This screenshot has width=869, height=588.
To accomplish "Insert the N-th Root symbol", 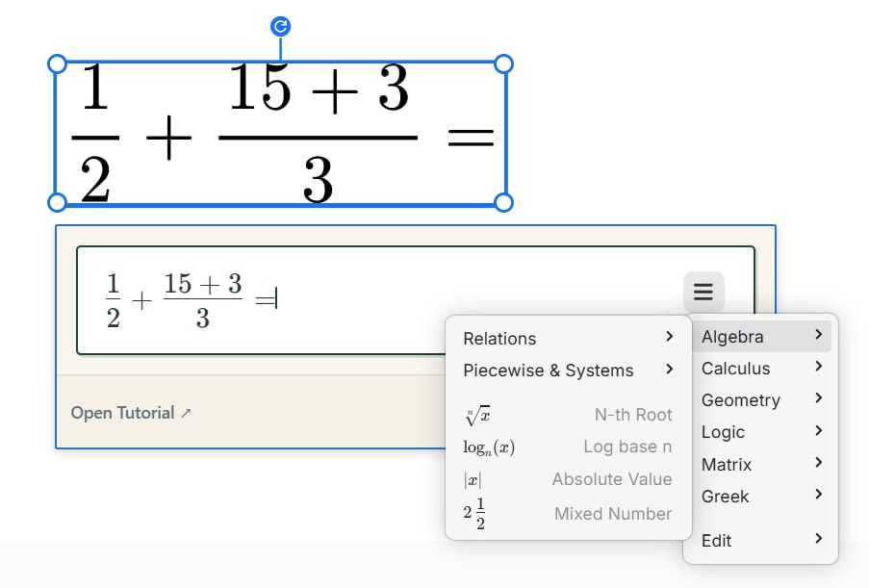I will click(568, 415).
